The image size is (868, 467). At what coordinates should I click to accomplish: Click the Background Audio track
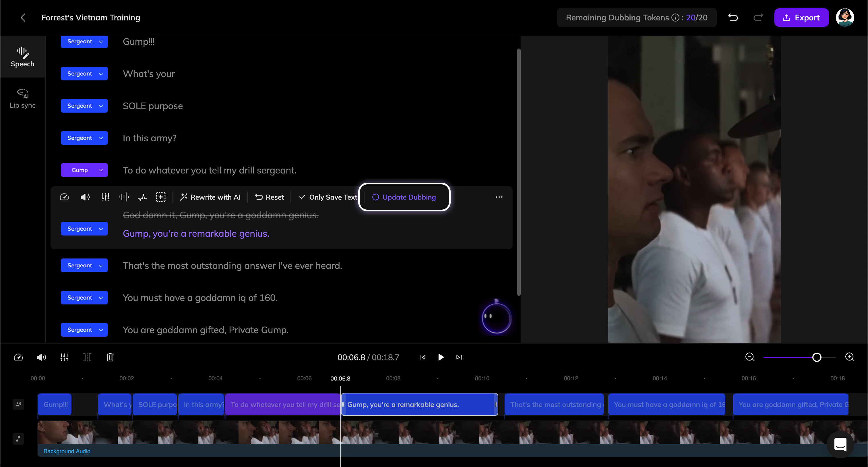(x=453, y=451)
